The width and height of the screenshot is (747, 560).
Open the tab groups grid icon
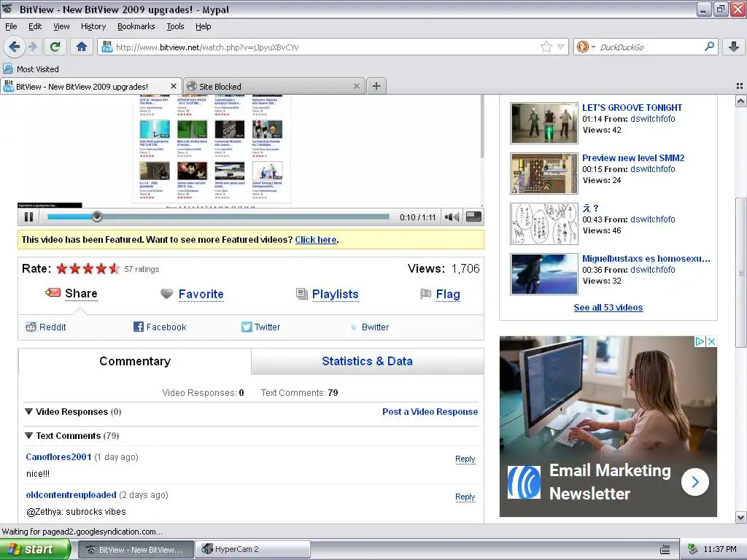[x=740, y=86]
